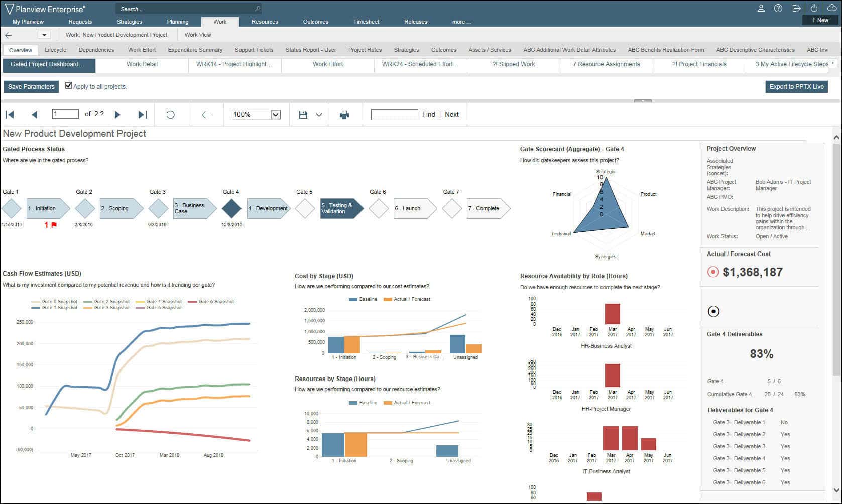Click the 5 - Testing & Validation stage

click(x=341, y=208)
